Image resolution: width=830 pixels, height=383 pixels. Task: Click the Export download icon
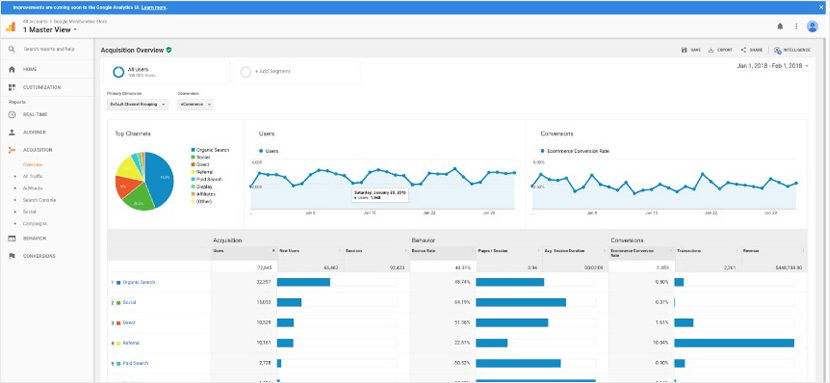click(x=711, y=50)
